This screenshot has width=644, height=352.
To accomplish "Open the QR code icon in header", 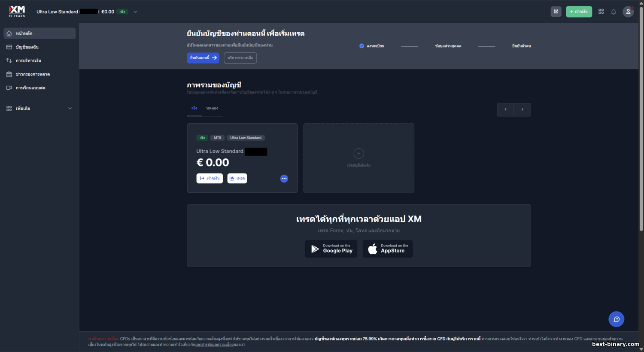I will 556,12.
